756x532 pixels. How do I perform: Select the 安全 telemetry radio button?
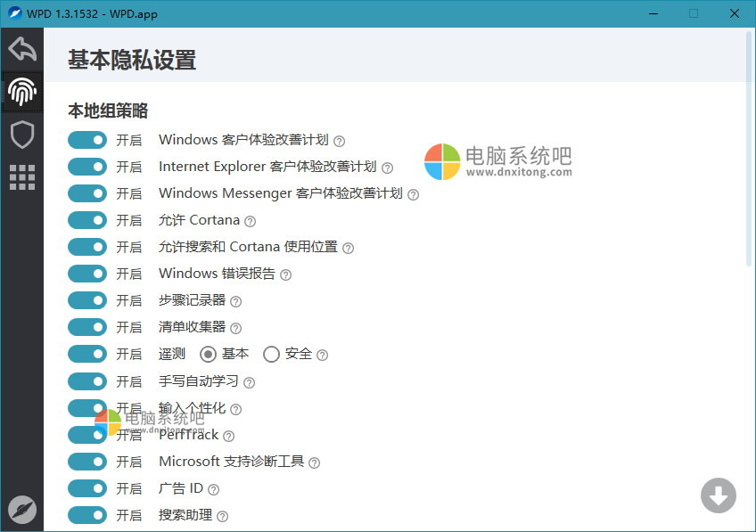coord(271,355)
